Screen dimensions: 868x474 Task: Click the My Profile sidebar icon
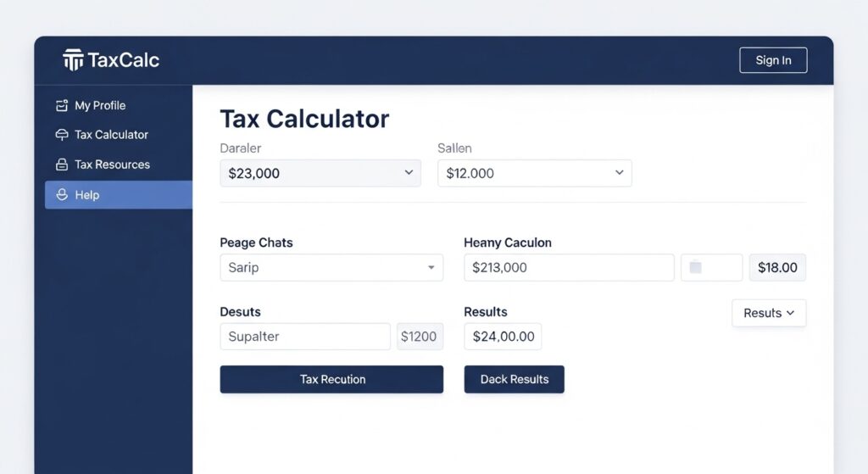click(x=61, y=106)
